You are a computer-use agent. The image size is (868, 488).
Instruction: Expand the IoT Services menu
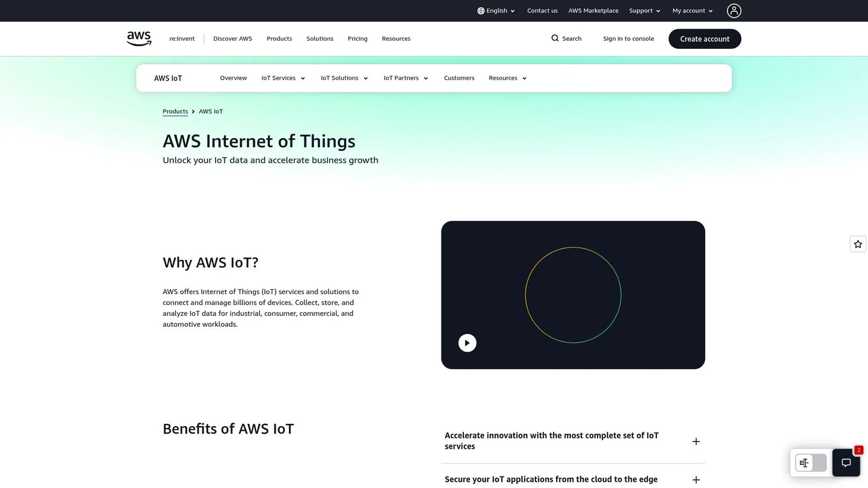[283, 78]
